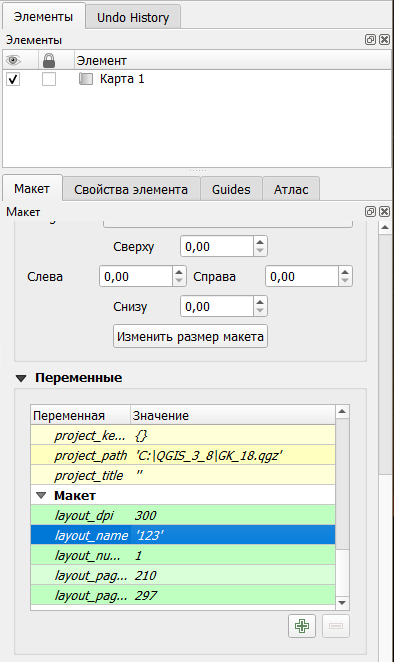The image size is (394, 662).
Task: Click the Макет panel scroll up arrow
Action: [x=385, y=228]
